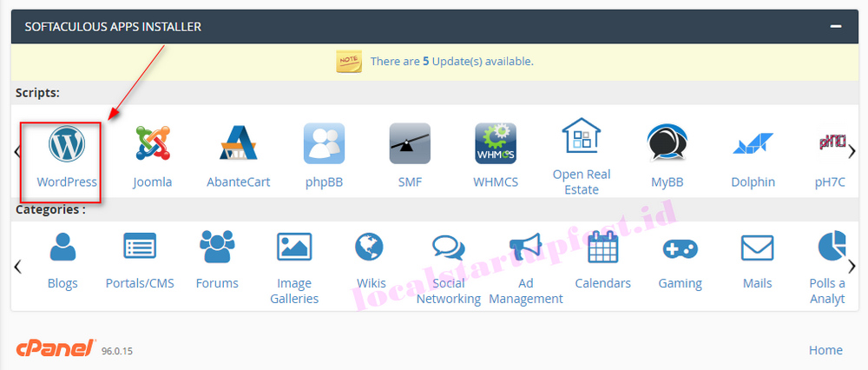The image size is (868, 370).
Task: Click the Blogs text label
Action: [x=62, y=284]
